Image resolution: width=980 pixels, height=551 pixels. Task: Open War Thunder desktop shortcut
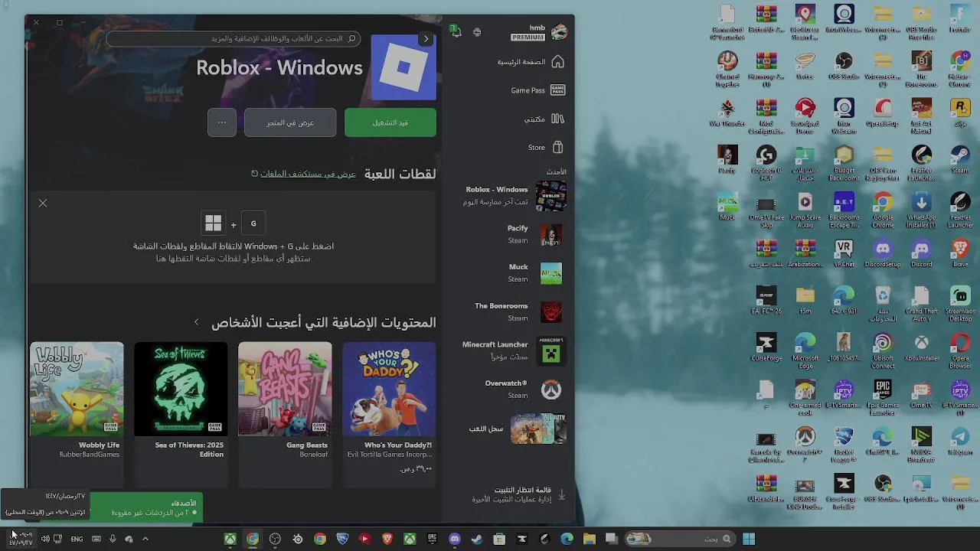[x=727, y=112]
